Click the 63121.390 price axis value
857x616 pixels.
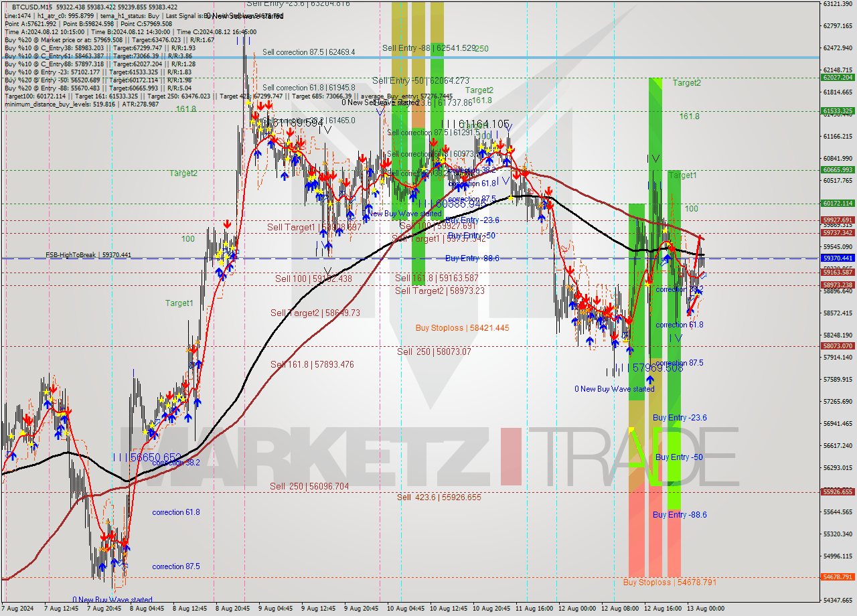click(x=838, y=4)
